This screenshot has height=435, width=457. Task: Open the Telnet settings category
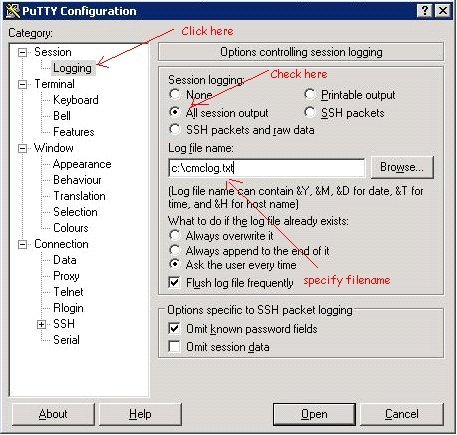[x=68, y=292]
